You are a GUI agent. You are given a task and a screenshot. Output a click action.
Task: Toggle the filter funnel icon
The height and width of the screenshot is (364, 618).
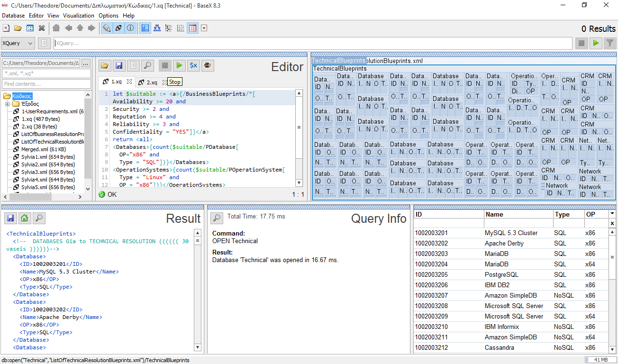click(610, 43)
